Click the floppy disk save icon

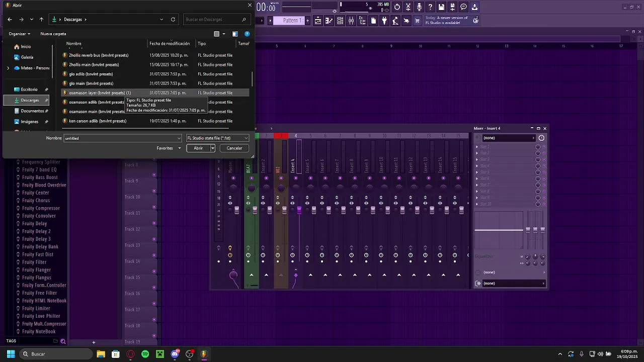click(x=441, y=7)
